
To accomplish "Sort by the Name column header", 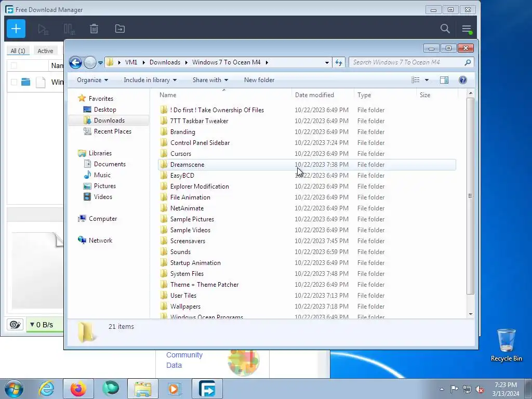I will click(224, 95).
